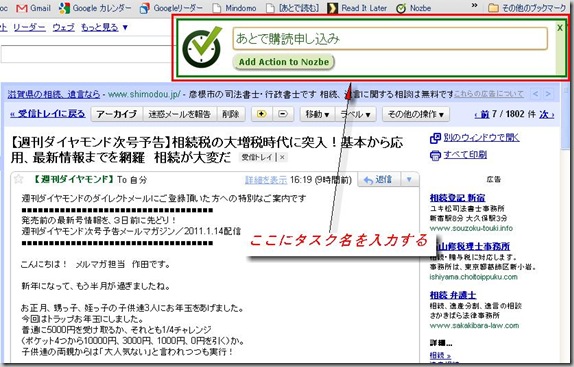Open the 相続 弁護士 ad
The image size is (574, 367).
(453, 295)
